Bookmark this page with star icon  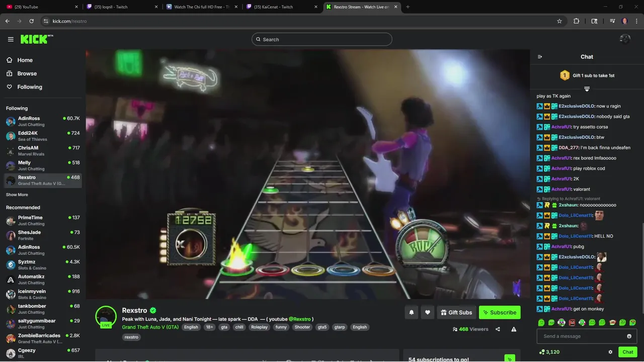(x=559, y=21)
